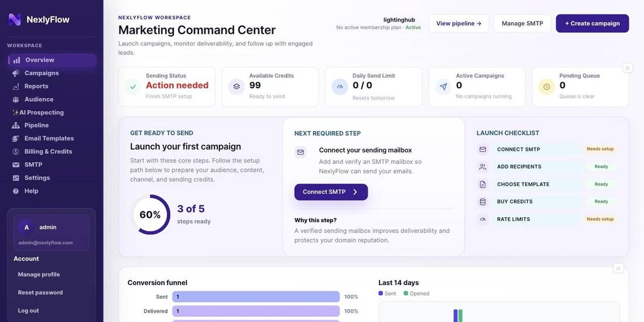
Task: Open the Audience section
Action: [52, 100]
